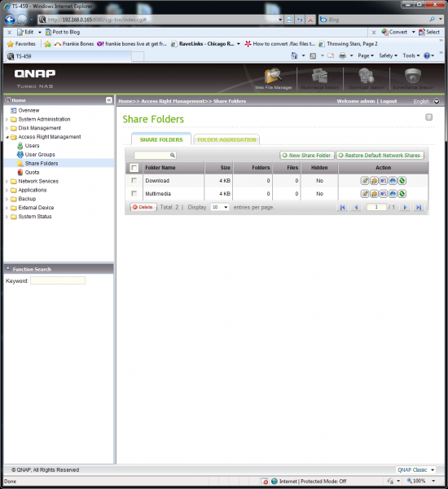448x489 pixels.
Task: Click the folder name filter field
Action: [155, 155]
